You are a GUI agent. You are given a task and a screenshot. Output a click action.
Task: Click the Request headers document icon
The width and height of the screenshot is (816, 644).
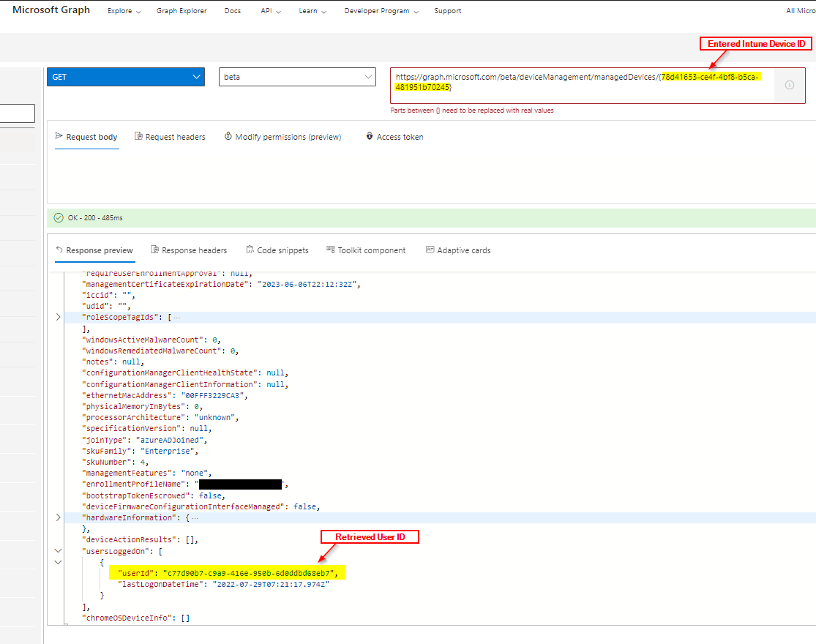pos(138,136)
